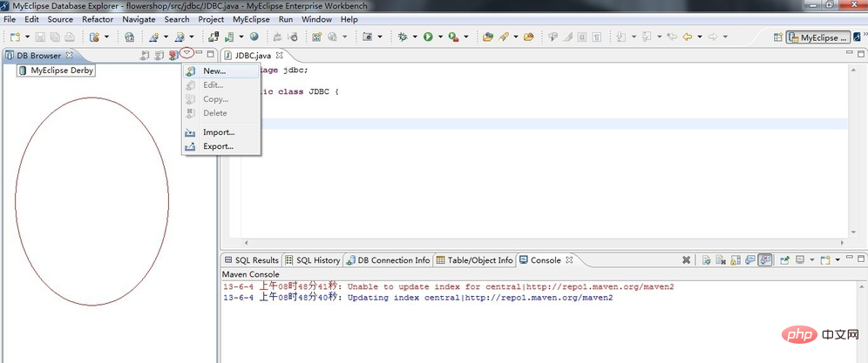Screen dimensions: 868x363
Task: Click the MyEclipse perspective button
Action: pos(818,37)
